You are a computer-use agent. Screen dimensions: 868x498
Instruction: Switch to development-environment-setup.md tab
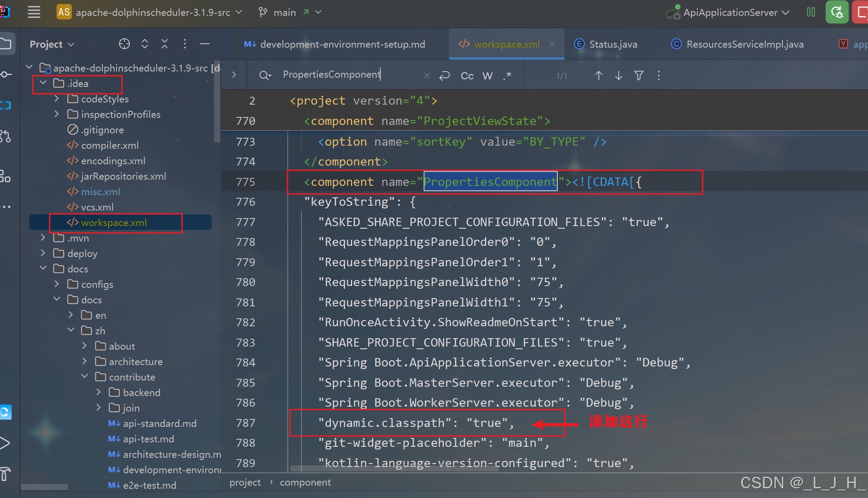coord(342,44)
